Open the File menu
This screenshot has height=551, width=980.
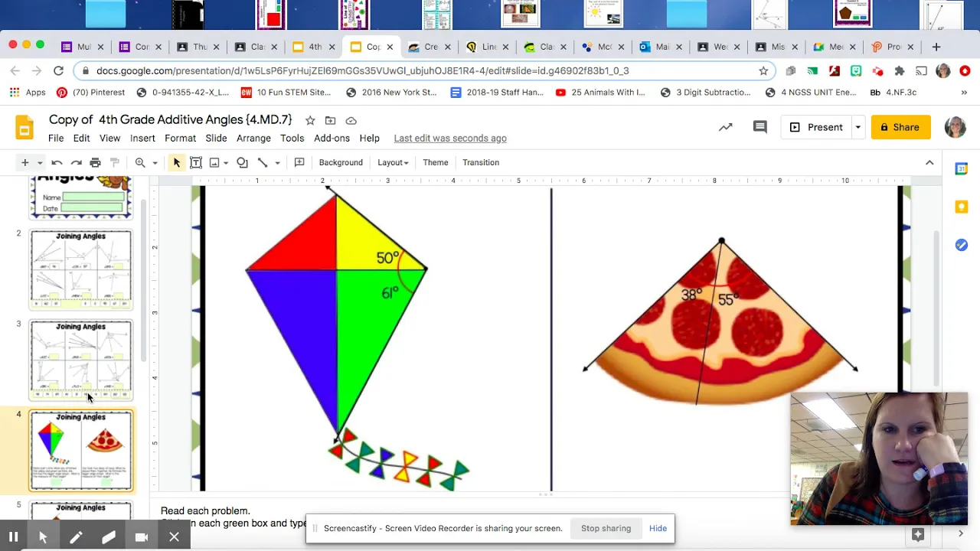point(56,139)
